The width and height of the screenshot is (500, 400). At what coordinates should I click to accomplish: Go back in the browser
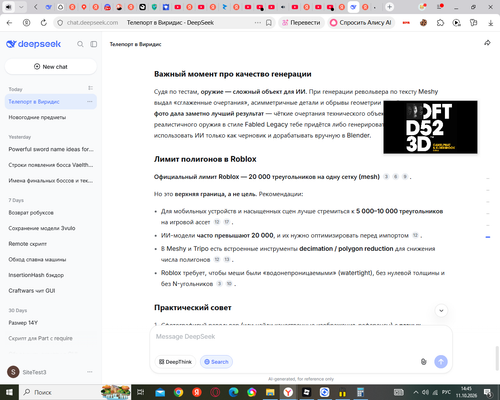pyautogui.click(x=9, y=23)
